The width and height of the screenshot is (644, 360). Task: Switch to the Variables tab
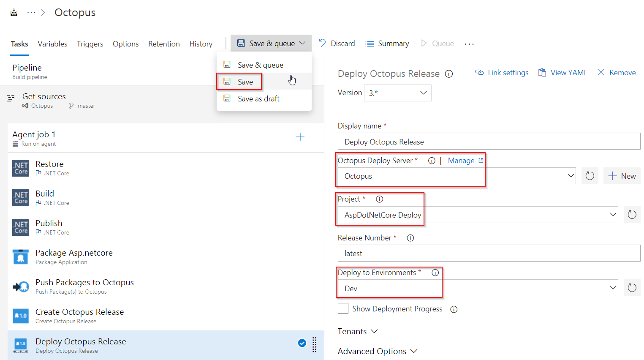[x=52, y=44]
